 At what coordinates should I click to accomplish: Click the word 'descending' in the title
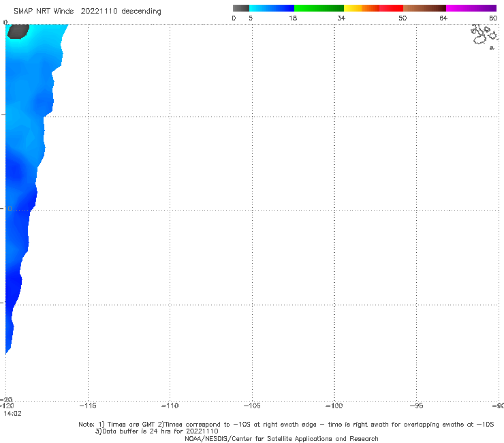click(141, 12)
